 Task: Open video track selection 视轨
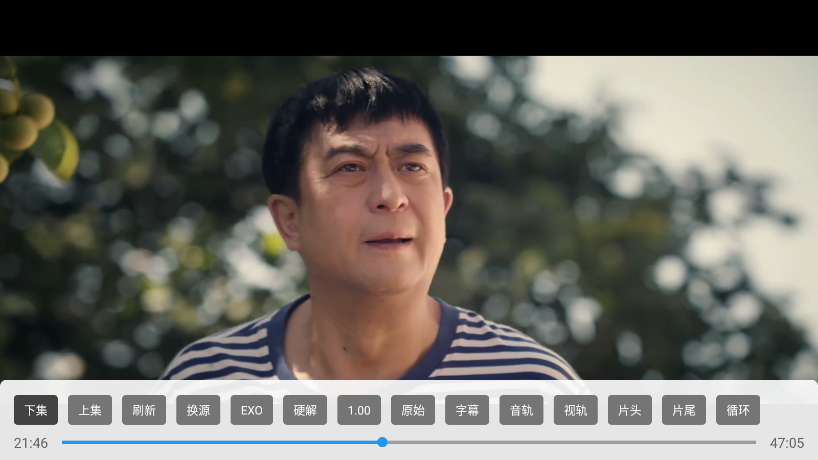click(575, 410)
